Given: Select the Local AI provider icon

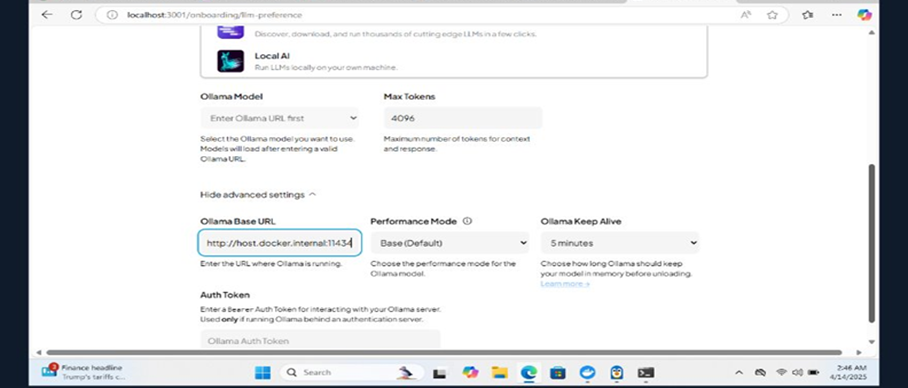Looking at the screenshot, I should 230,61.
